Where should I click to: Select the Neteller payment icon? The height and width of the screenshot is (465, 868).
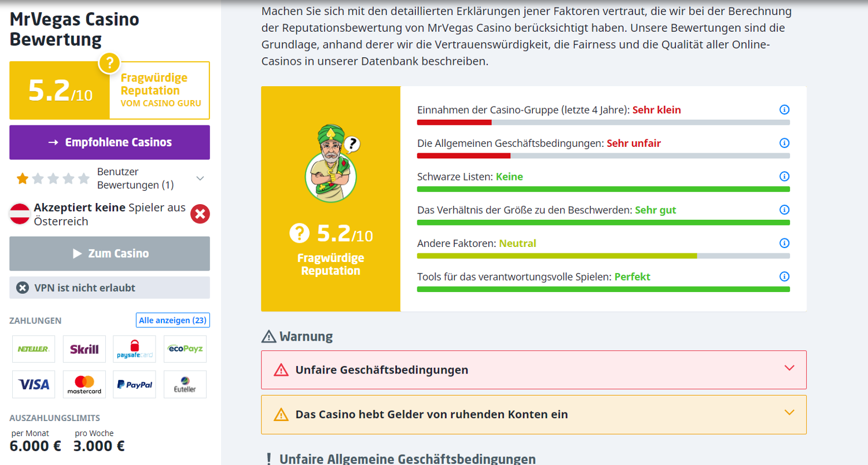pos(33,349)
